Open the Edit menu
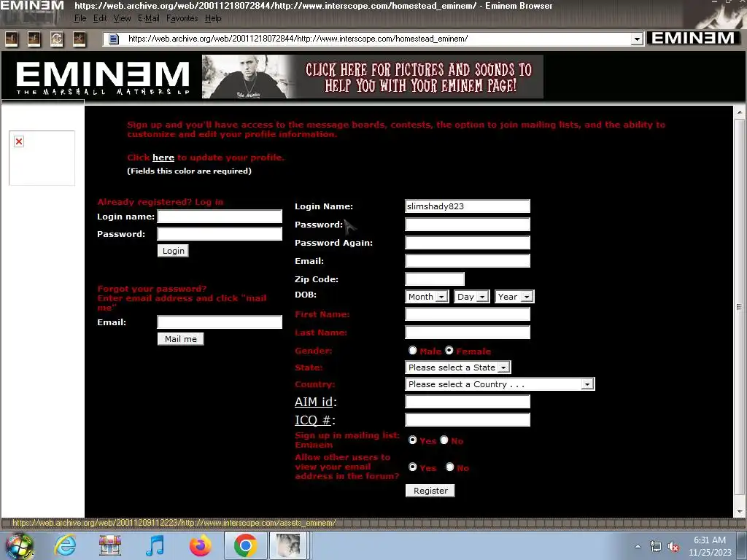 coord(99,18)
